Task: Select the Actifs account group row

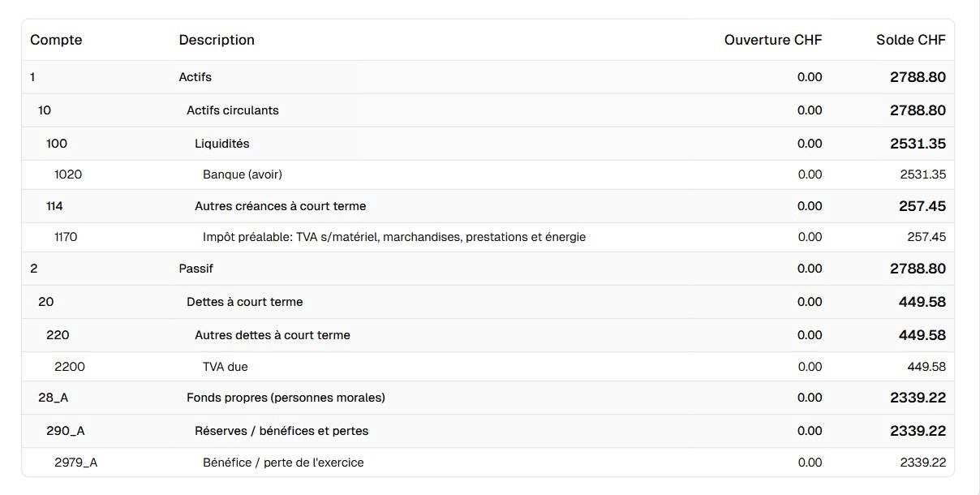Action: pos(196,77)
